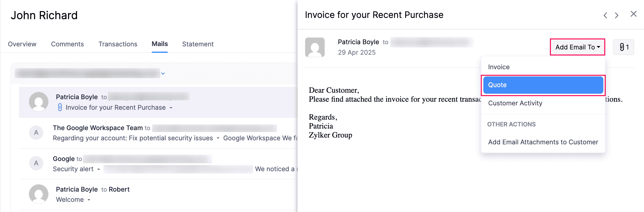Switch to the Overview tab
644x212 pixels.
[22, 44]
